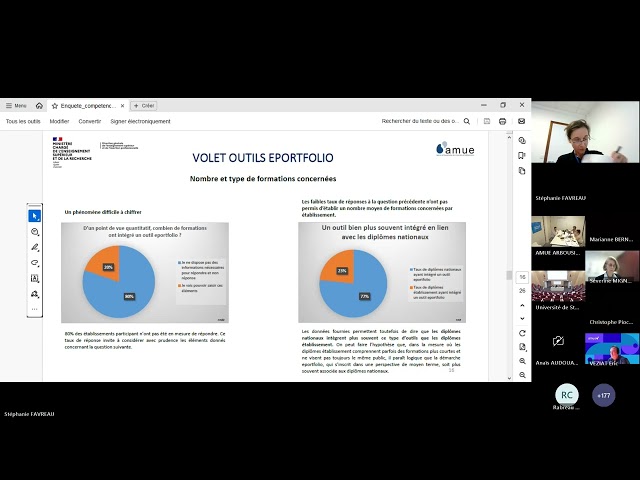Click the Créer button
Image resolution: width=640 pixels, height=480 pixels.
(144, 106)
